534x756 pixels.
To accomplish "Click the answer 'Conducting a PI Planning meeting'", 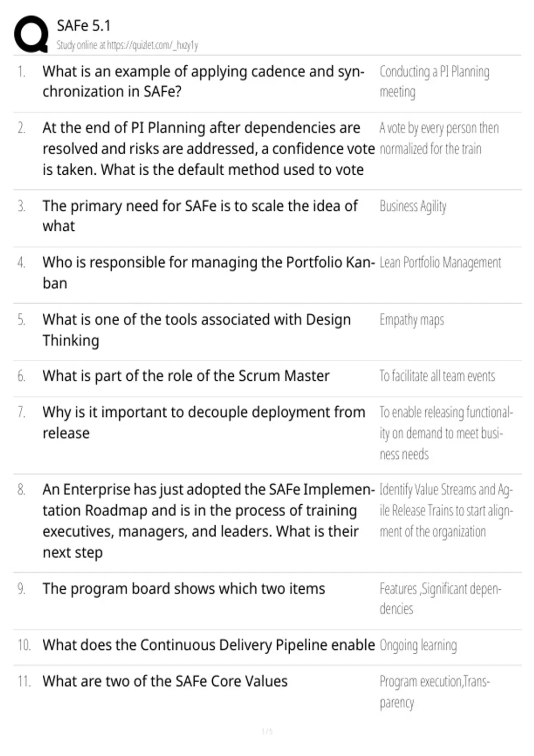I will 434,81.
